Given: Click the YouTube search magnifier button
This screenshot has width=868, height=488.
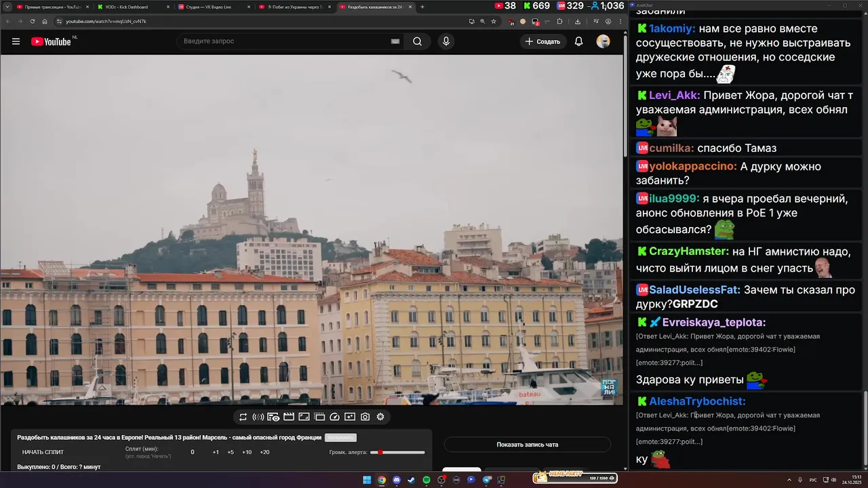Looking at the screenshot, I should (x=417, y=41).
